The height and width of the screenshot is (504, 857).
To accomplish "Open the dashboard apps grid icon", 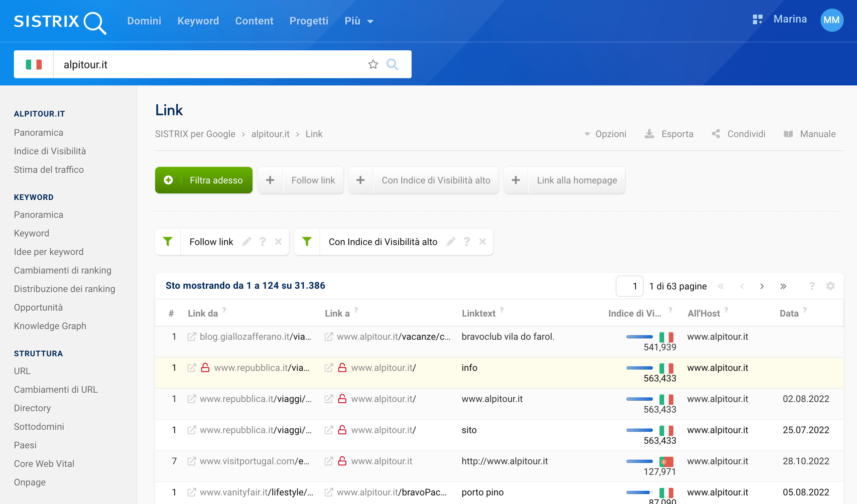I will click(x=757, y=19).
